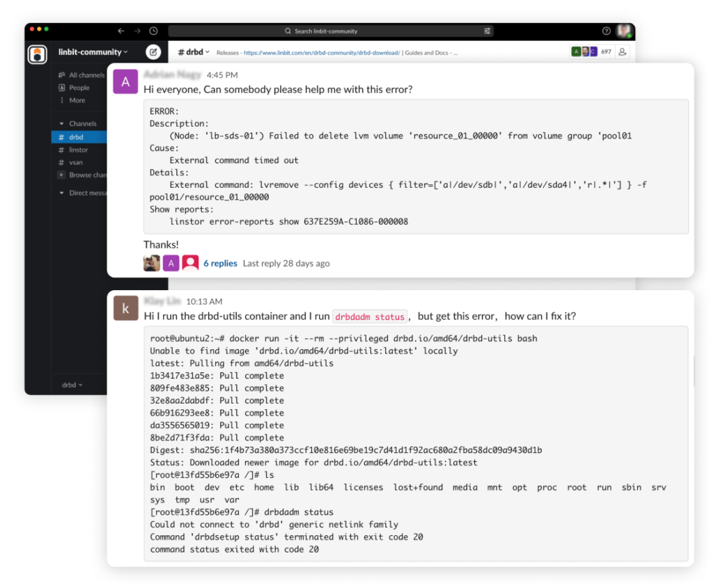Open All channels in sidebar

82,75
